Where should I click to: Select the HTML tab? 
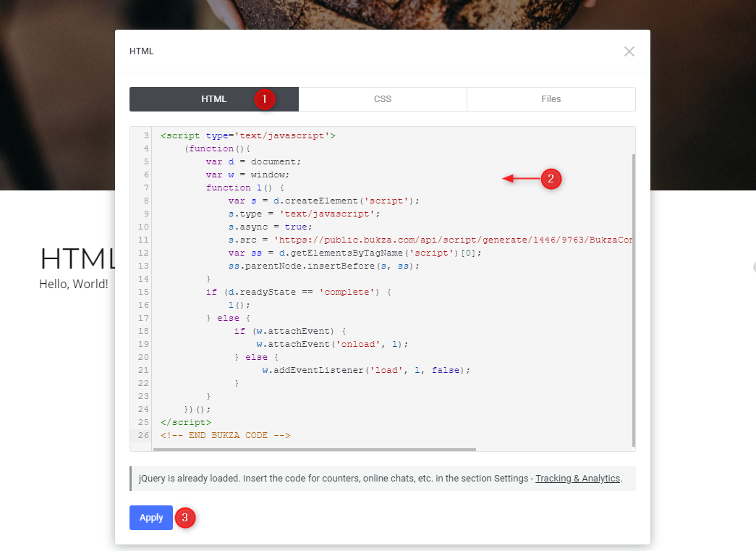click(x=213, y=99)
